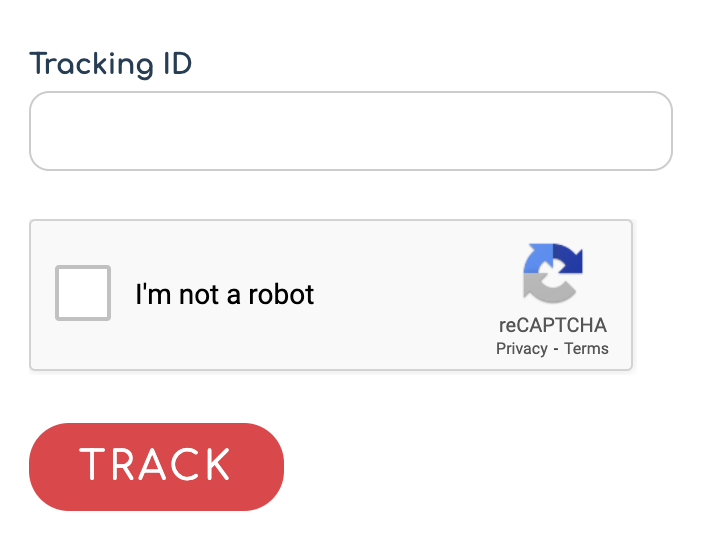
Task: Click the reCAPTCHA brand name text
Action: click(x=553, y=325)
